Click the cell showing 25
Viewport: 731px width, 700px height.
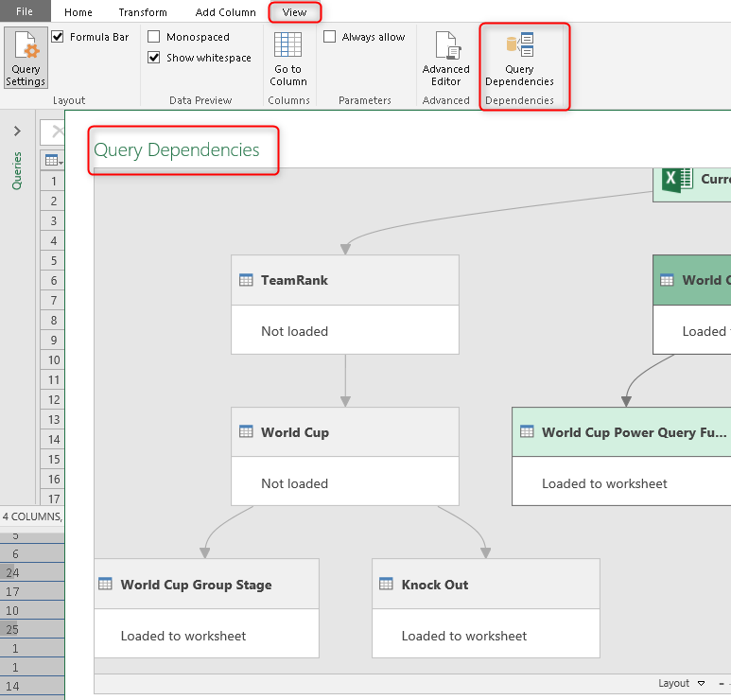[32, 630]
